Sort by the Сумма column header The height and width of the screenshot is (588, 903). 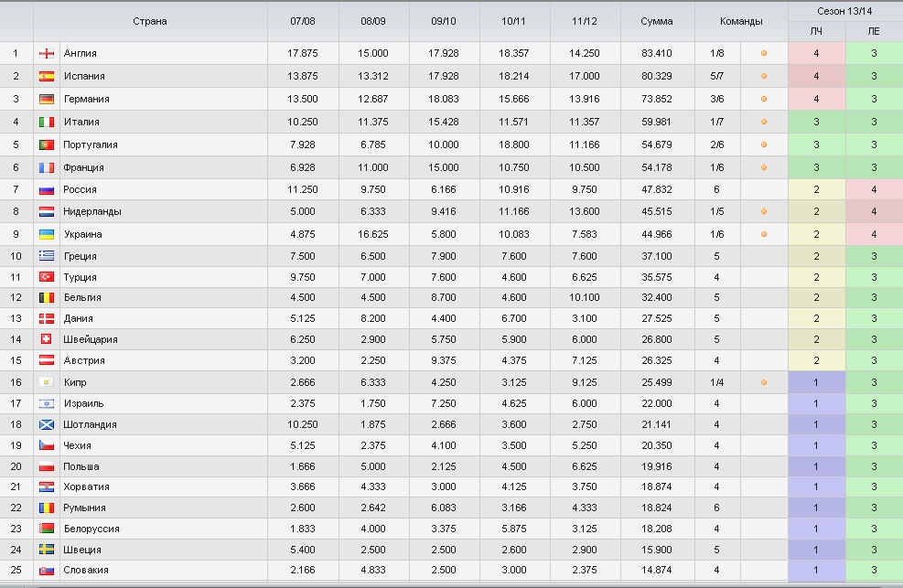657,21
